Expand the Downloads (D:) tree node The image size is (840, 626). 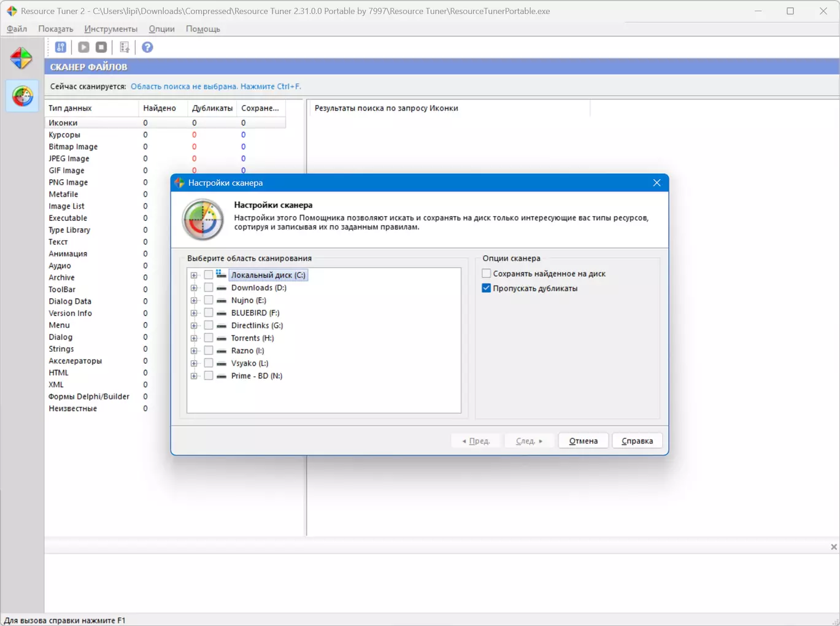tap(194, 288)
